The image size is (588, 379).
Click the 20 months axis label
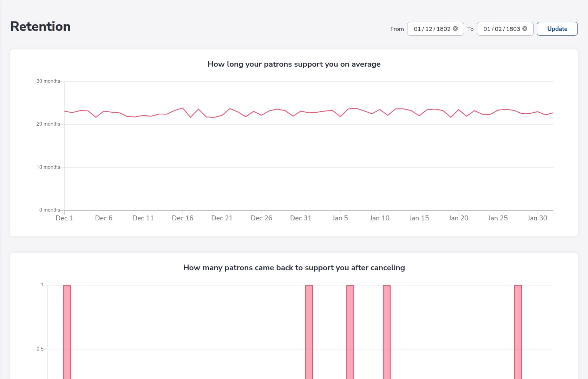coord(48,124)
